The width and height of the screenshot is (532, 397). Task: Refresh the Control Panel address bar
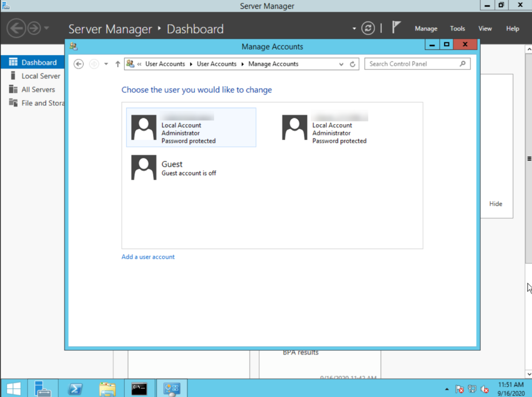(353, 64)
